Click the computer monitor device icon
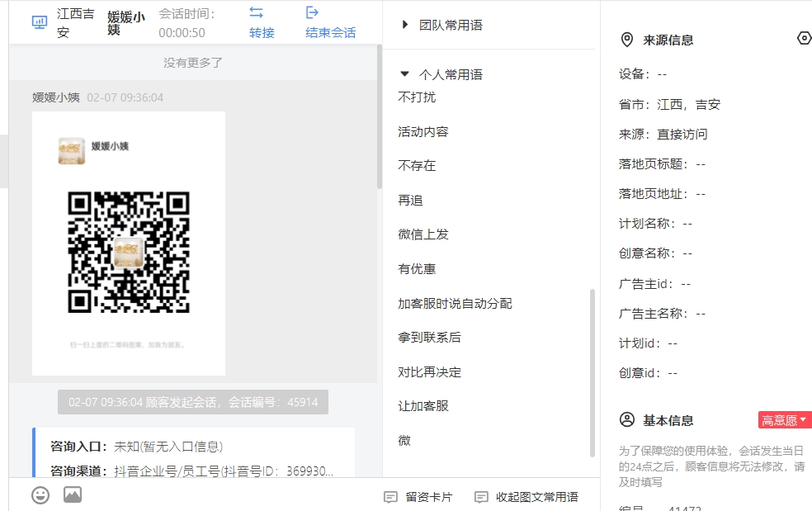The height and width of the screenshot is (511, 812). coord(40,22)
